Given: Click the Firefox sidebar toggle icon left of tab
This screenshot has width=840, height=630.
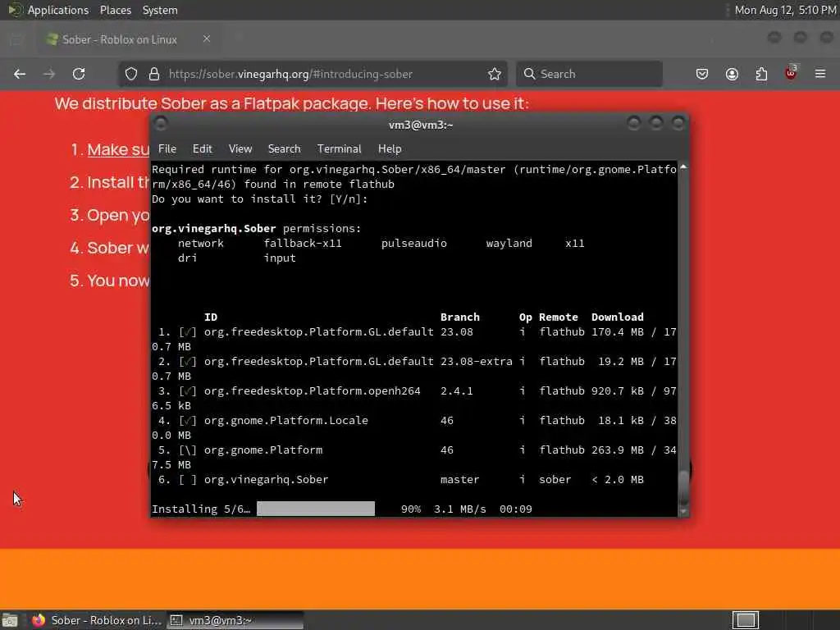Looking at the screenshot, I should coord(16,39).
